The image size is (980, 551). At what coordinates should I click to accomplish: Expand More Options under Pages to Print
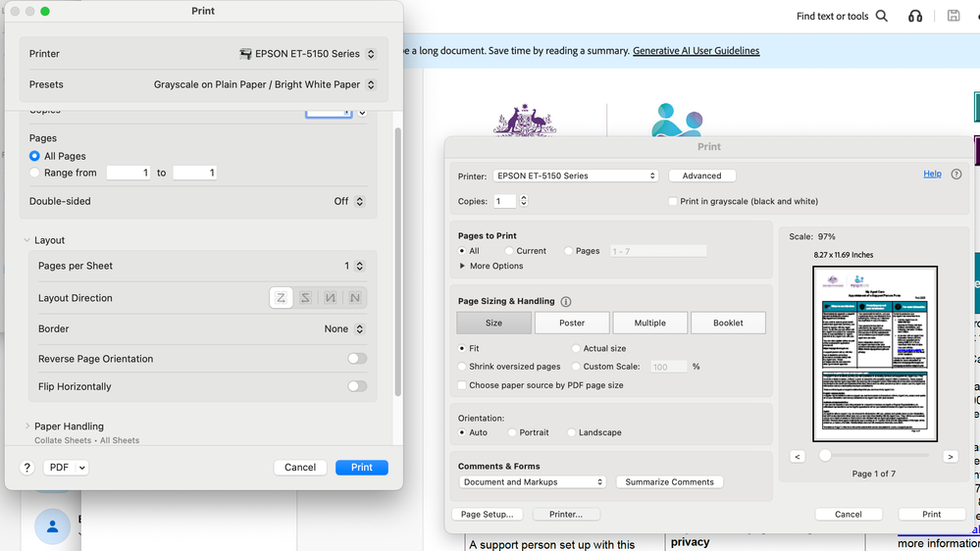tap(462, 266)
